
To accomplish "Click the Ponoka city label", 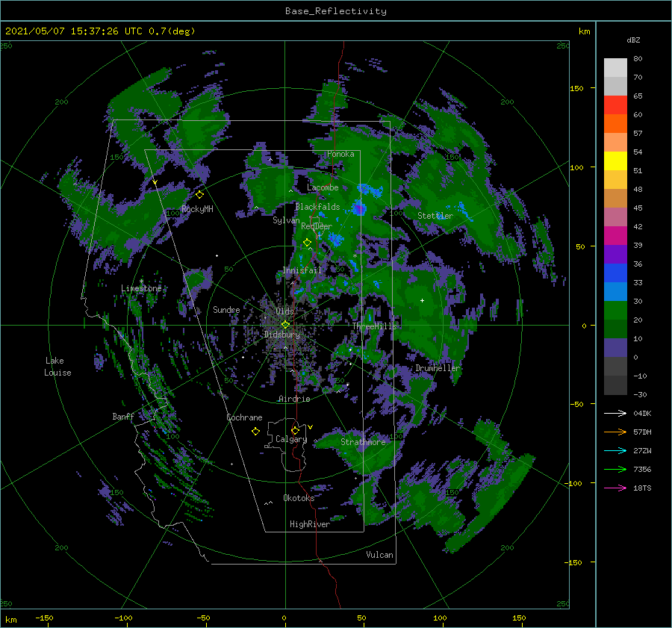I will coord(340,154).
